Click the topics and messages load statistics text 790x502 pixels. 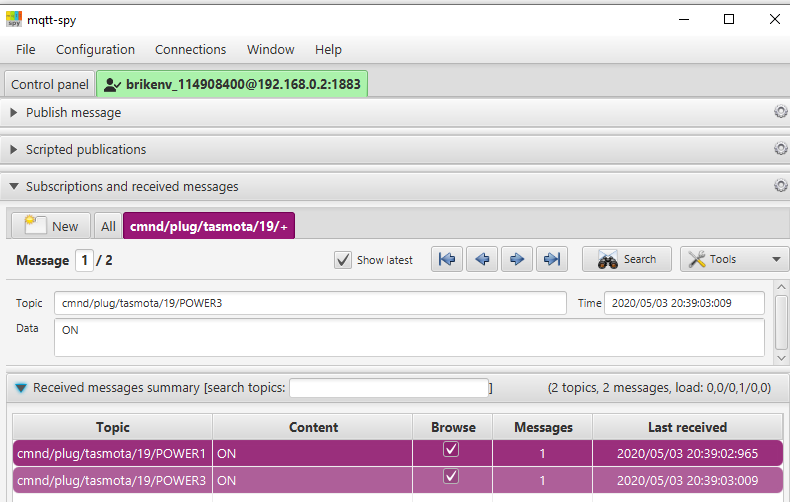click(659, 388)
